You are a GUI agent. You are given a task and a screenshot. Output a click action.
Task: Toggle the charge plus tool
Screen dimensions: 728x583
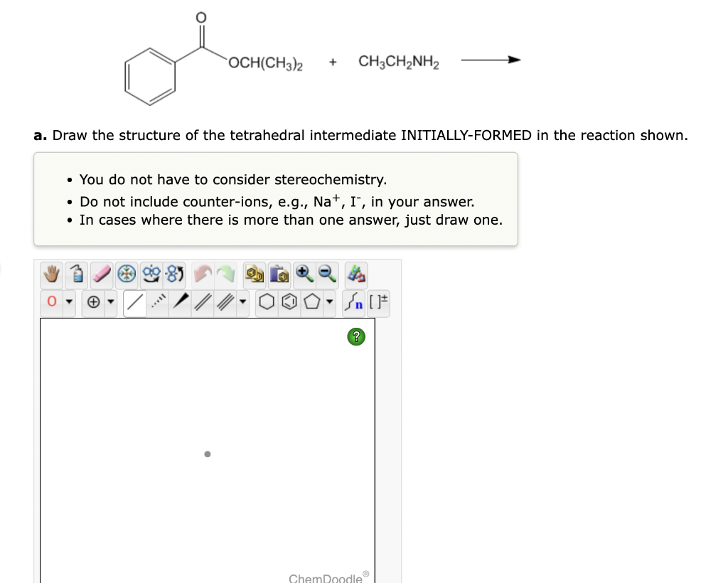93,301
